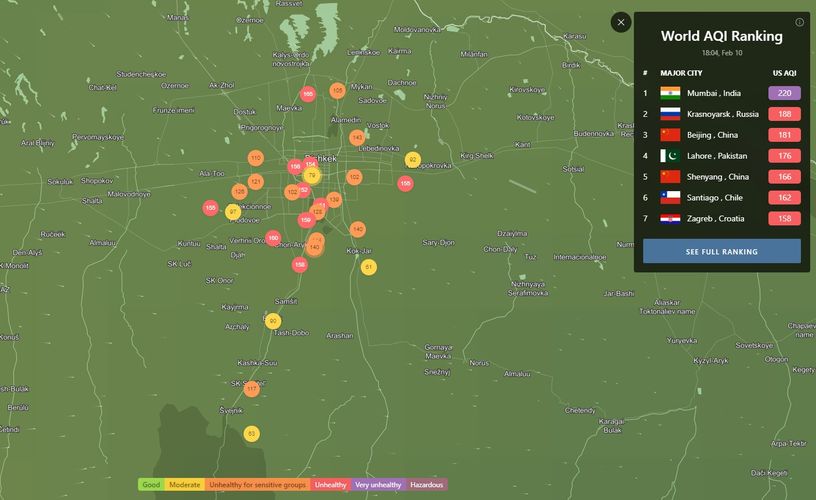Select the orange 110 station marker
This screenshot has height=500, width=816.
pyautogui.click(x=255, y=158)
